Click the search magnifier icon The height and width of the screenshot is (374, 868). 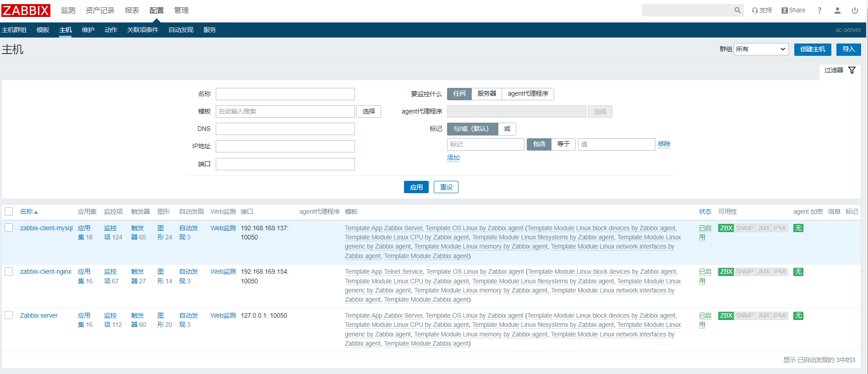pyautogui.click(x=737, y=10)
